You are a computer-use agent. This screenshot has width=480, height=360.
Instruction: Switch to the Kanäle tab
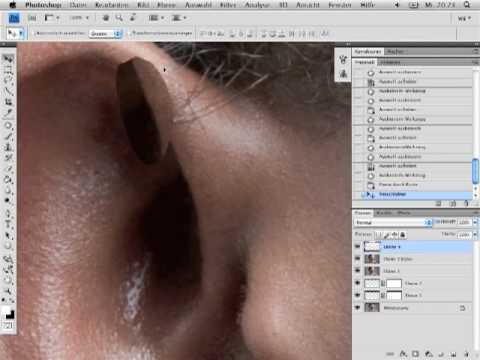tap(384, 213)
